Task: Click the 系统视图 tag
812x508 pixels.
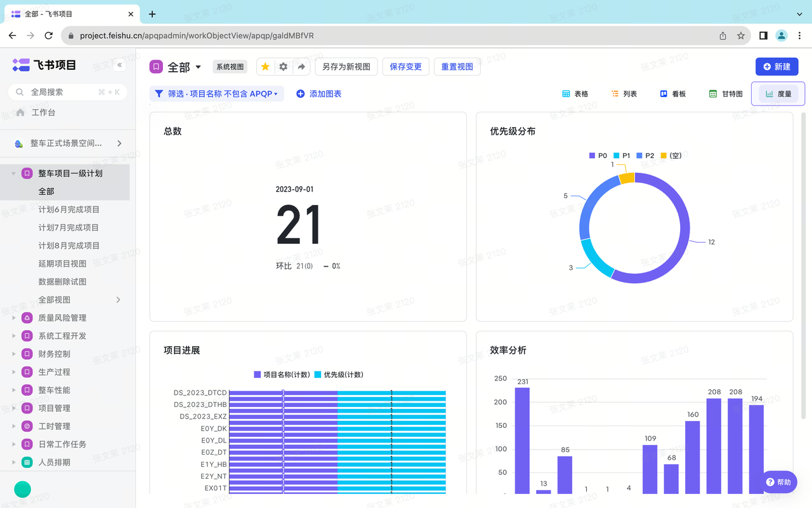Action: coord(230,67)
